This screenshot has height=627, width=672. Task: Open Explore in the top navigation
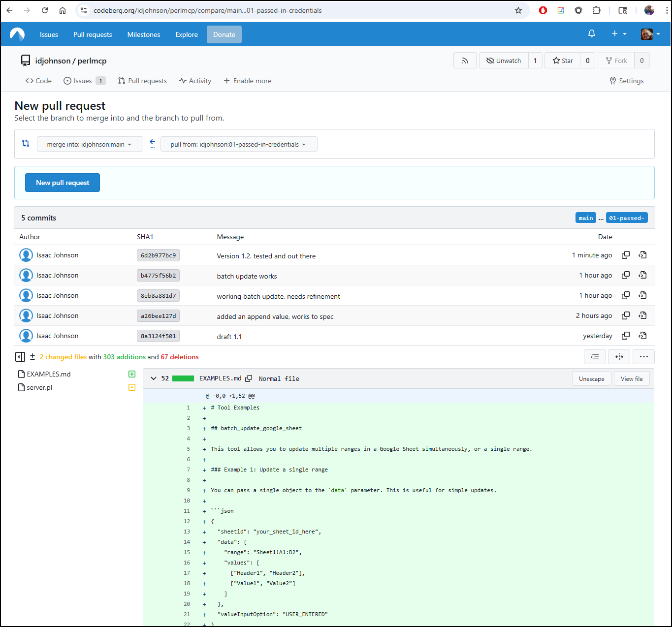[x=187, y=34]
